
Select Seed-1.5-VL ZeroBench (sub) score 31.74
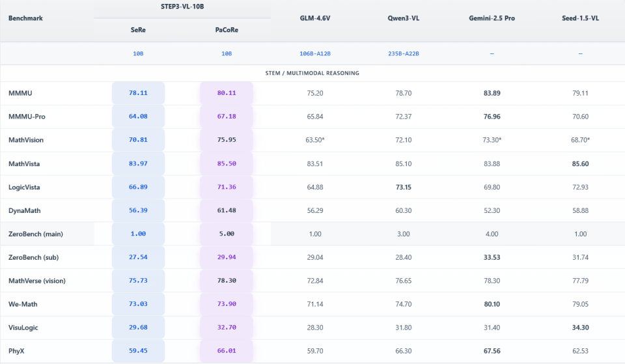click(580, 258)
